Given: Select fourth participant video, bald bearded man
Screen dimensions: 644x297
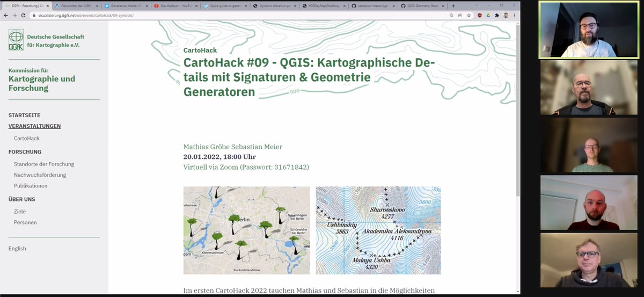Looking at the screenshot, I should 589,202.
